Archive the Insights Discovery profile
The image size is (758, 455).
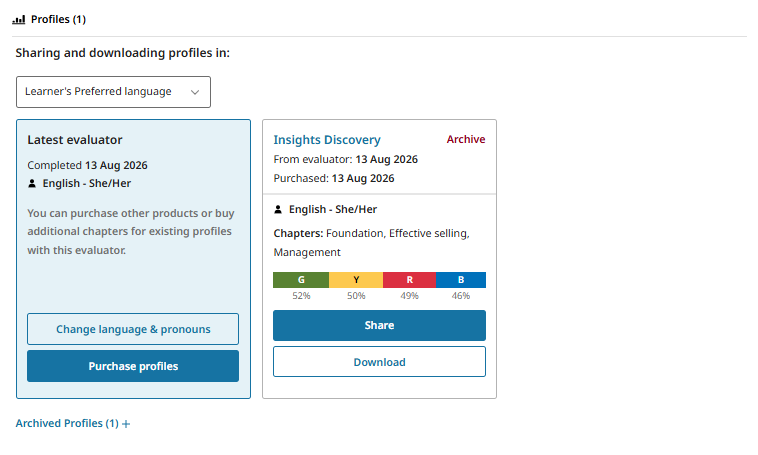tap(466, 139)
